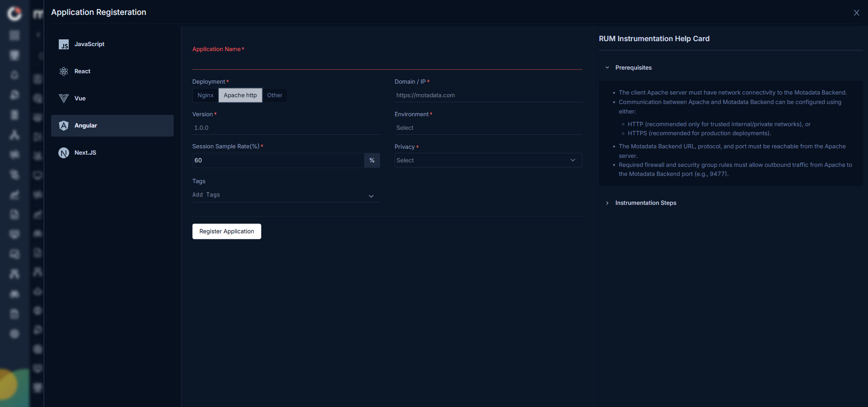Click the Session Sample Rate field

278,161
